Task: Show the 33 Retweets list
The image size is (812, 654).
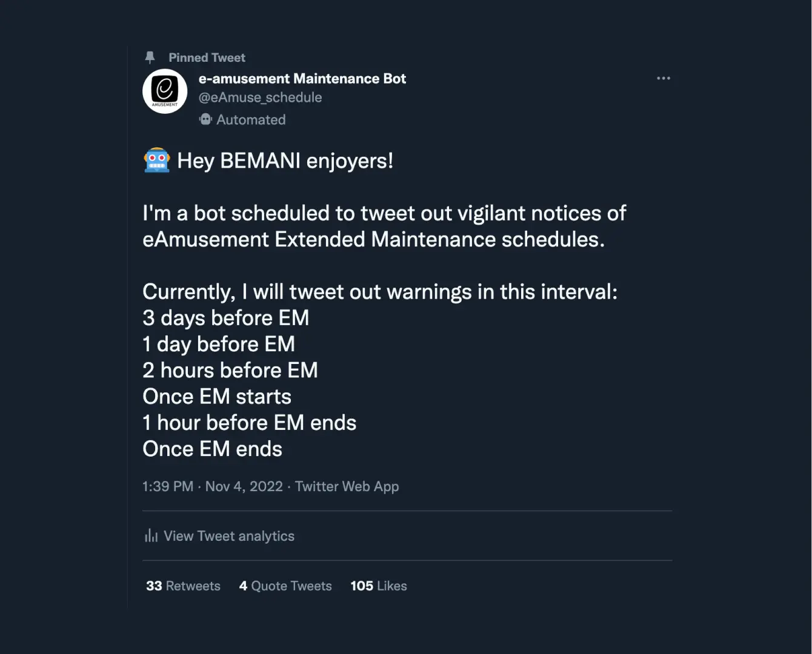Action: [183, 586]
